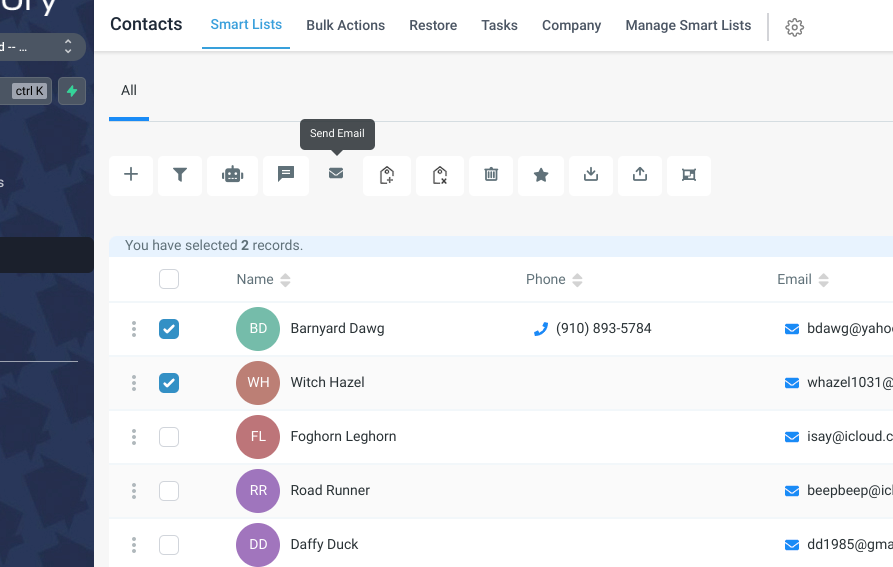This screenshot has width=893, height=567.
Task: Click the Delete trash icon
Action: tap(491, 174)
